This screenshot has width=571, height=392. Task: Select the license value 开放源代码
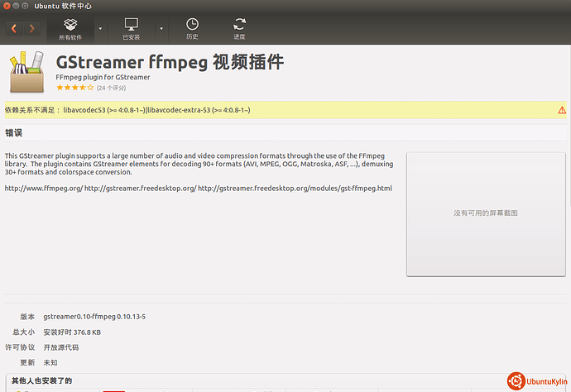tap(61, 347)
